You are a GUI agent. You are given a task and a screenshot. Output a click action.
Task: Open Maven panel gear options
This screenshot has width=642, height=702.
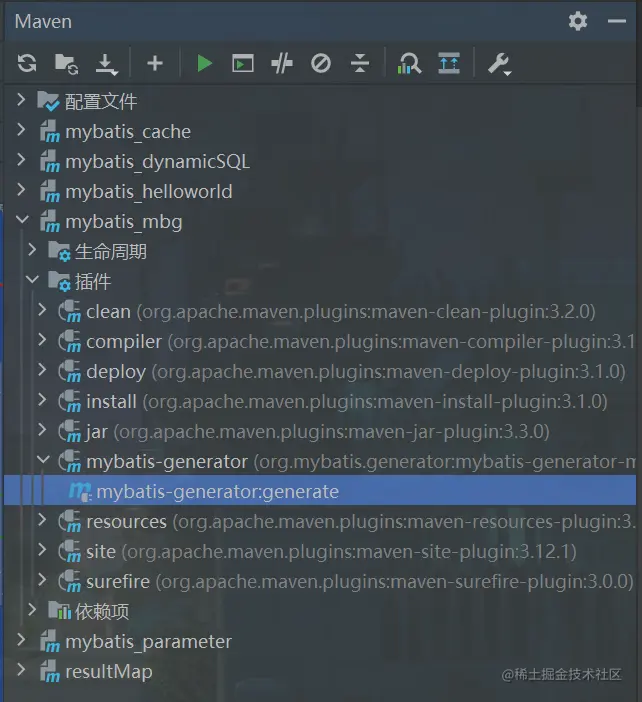point(578,21)
